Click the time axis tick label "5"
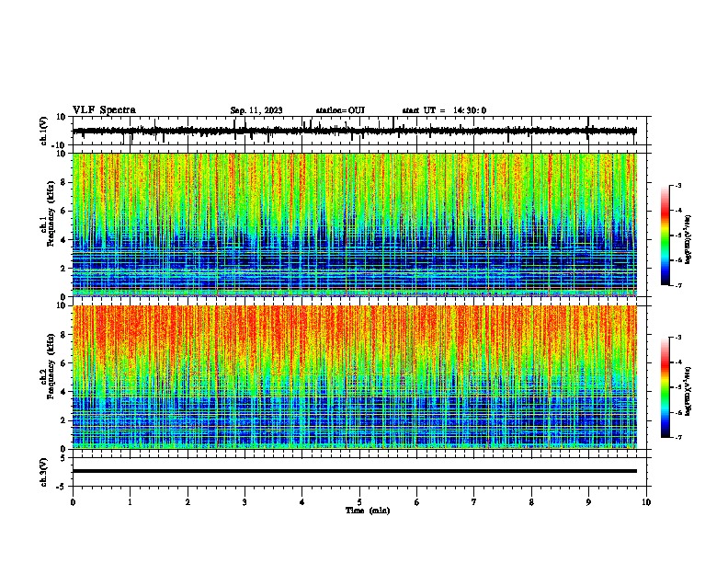This screenshot has height=563, width=728. point(359,502)
